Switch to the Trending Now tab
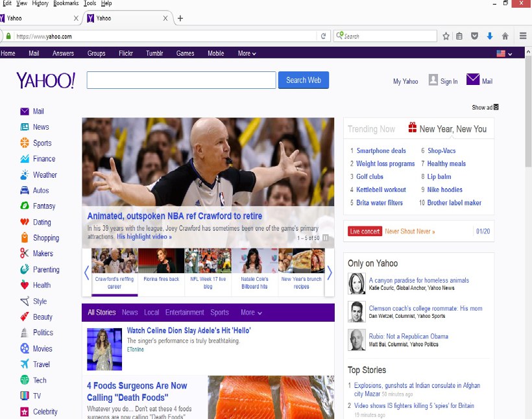Image resolution: width=532 pixels, height=419 pixels. click(371, 129)
